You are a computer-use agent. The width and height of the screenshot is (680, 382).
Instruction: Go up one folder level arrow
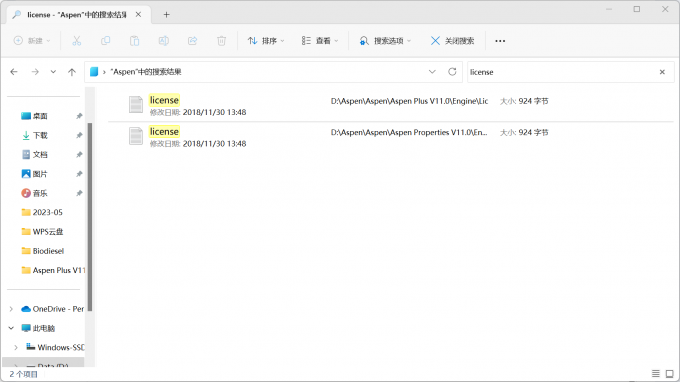pos(72,72)
